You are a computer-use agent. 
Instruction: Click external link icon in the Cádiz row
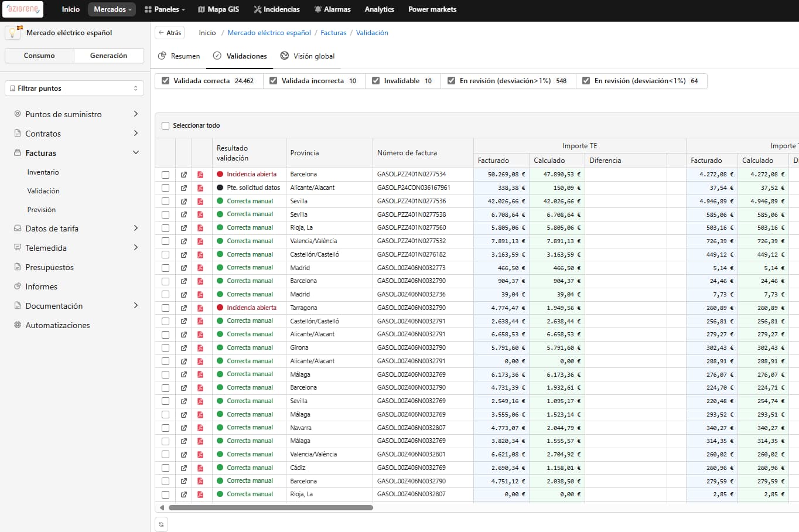[183, 468]
